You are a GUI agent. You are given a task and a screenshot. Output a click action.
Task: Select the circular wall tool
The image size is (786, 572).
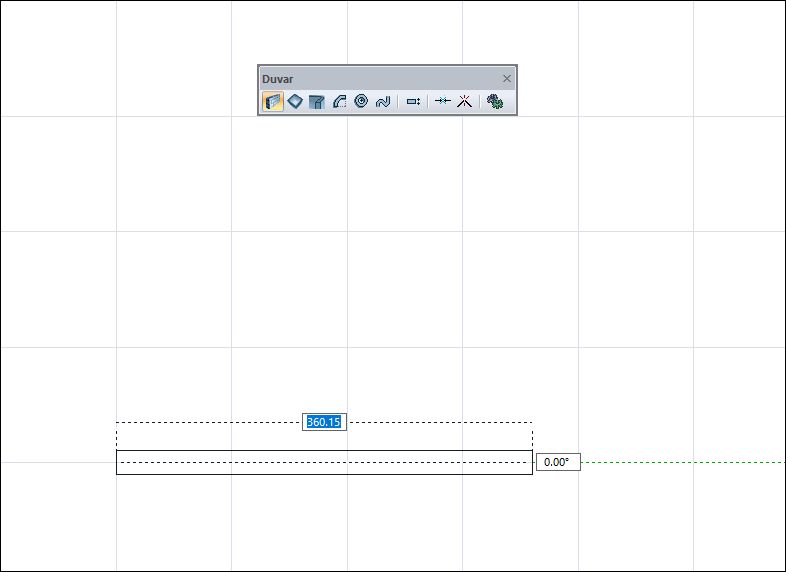tap(361, 101)
